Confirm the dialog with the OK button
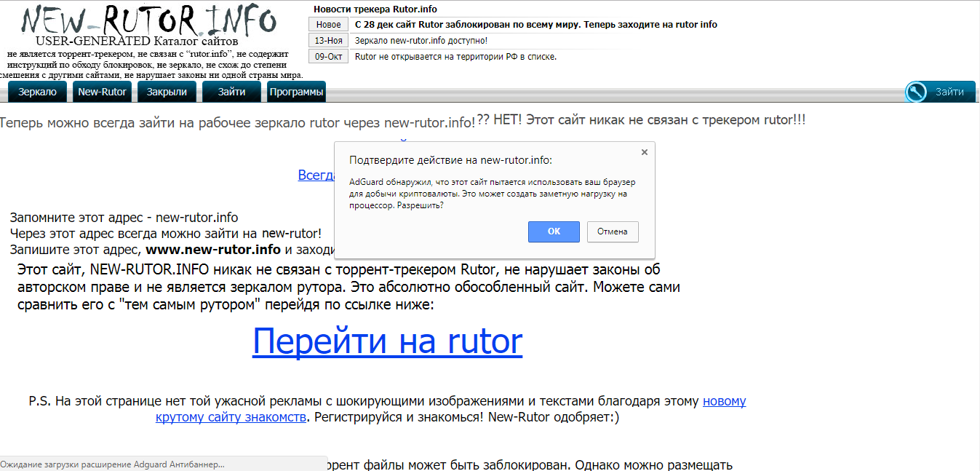 click(x=554, y=231)
